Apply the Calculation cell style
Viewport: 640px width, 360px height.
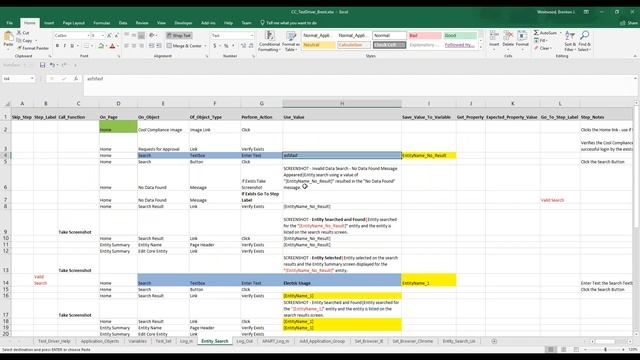(354, 45)
